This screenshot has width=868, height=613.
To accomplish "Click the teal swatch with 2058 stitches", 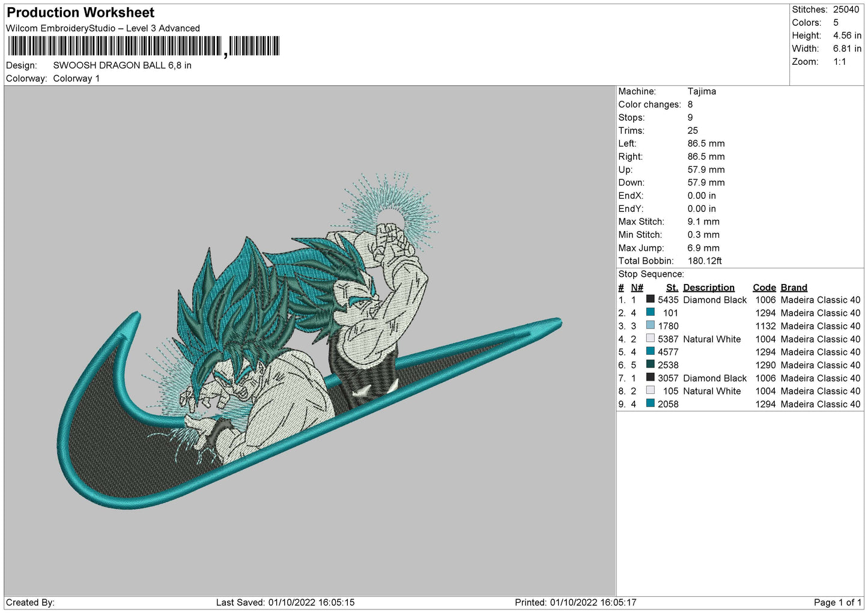I will 650,403.
